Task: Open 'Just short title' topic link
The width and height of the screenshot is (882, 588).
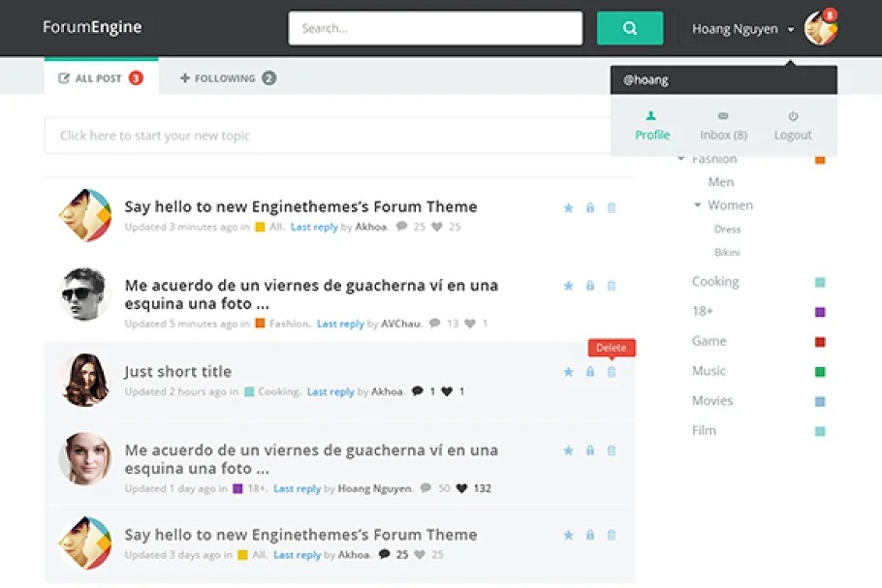Action: (178, 372)
